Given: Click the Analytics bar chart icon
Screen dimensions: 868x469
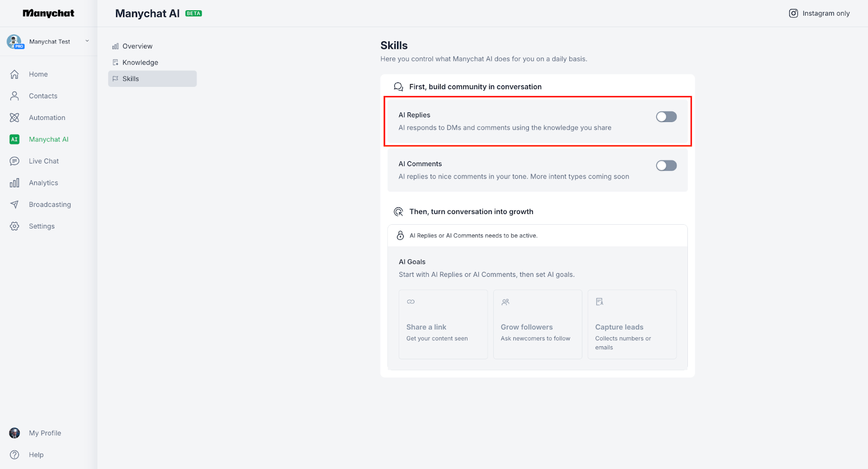Looking at the screenshot, I should [x=15, y=183].
